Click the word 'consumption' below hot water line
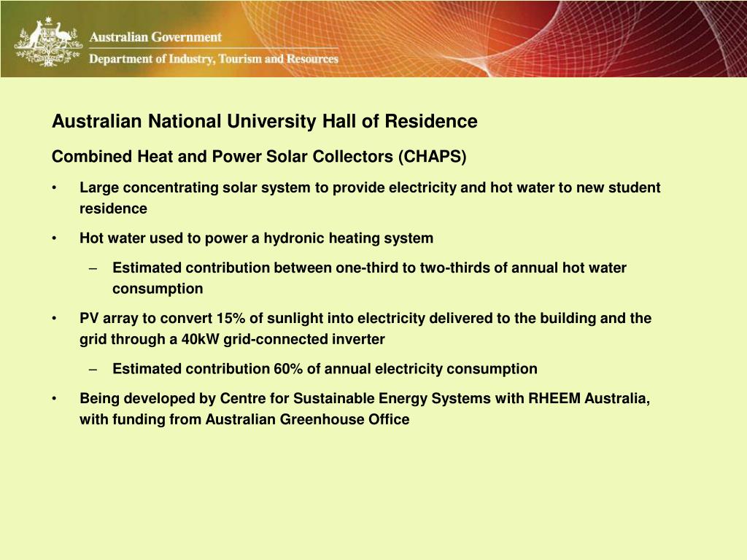The width and height of the screenshot is (747, 560). point(158,289)
